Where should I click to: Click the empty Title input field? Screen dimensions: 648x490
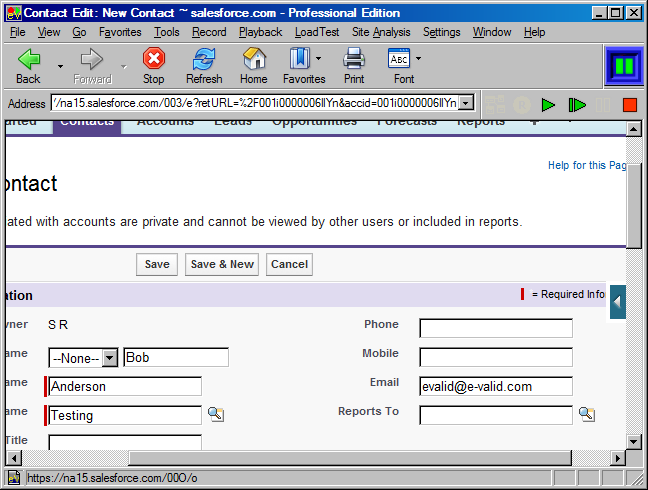pyautogui.click(x=125, y=442)
